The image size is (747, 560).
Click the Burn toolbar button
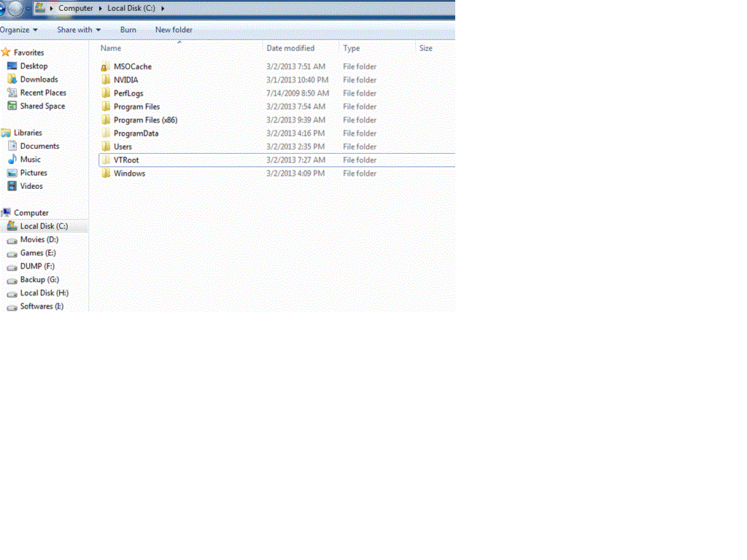128,30
